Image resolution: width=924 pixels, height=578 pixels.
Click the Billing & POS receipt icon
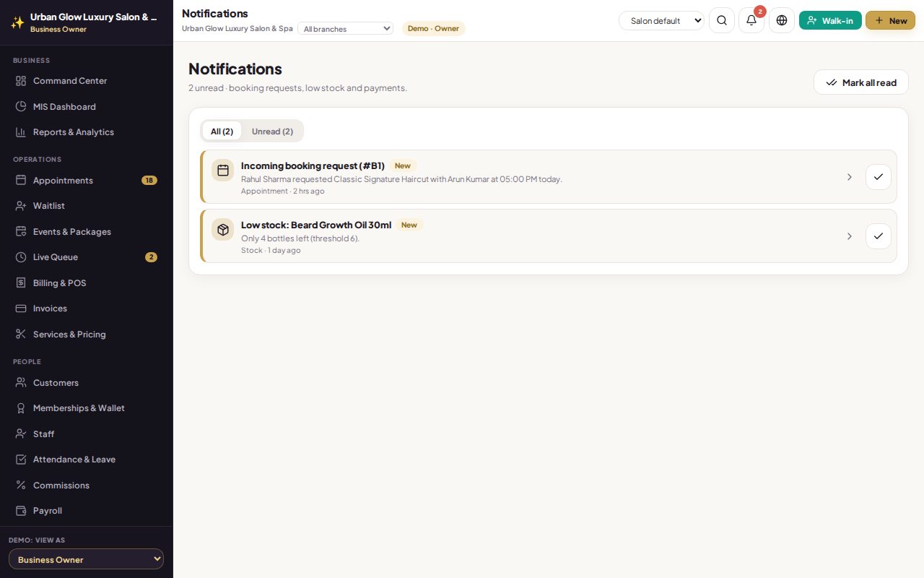point(21,282)
